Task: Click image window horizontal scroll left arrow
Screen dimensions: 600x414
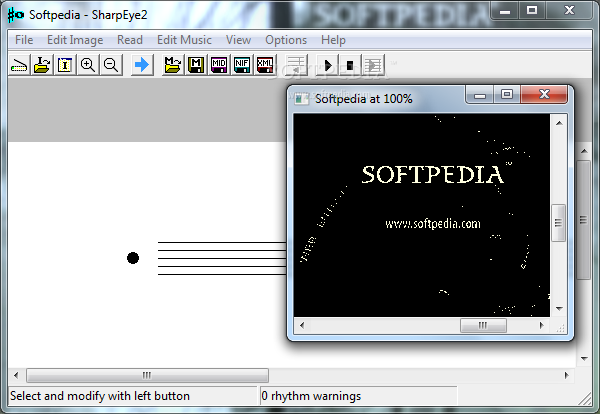Action: (x=302, y=325)
